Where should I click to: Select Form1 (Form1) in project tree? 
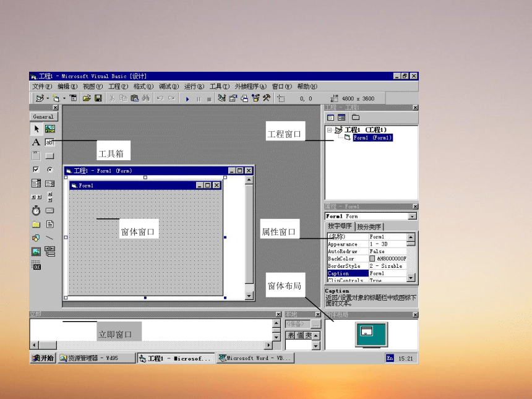click(372, 138)
